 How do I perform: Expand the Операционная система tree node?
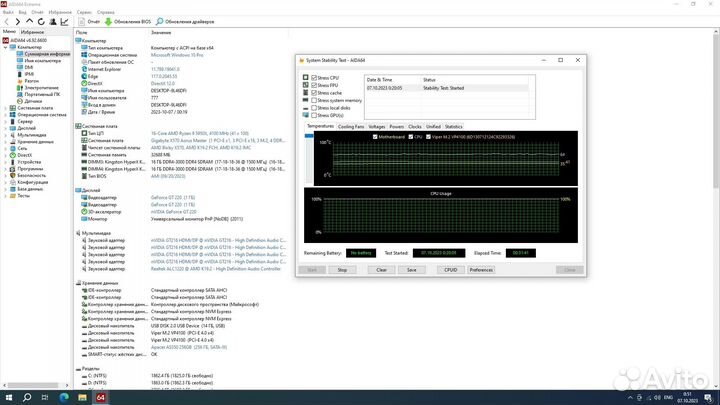coord(6,115)
